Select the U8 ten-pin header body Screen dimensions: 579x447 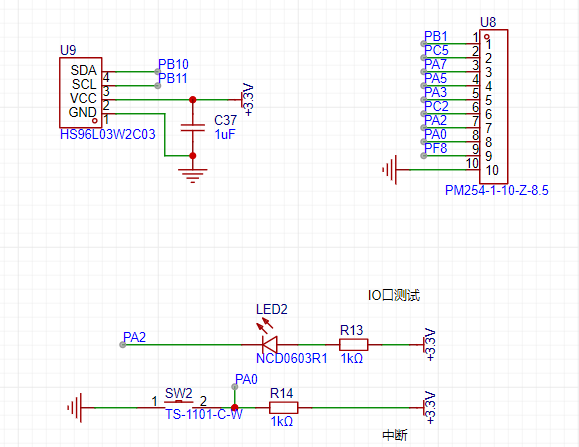[x=494, y=106]
